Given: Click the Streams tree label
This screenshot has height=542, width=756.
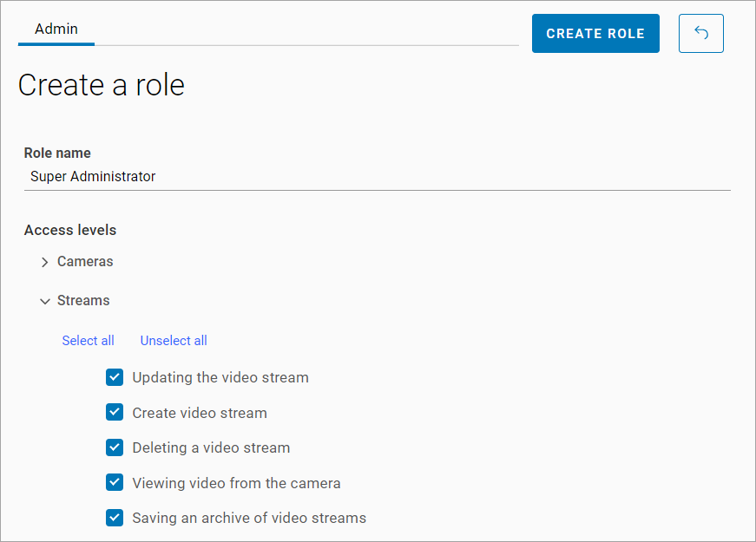Looking at the screenshot, I should (83, 301).
